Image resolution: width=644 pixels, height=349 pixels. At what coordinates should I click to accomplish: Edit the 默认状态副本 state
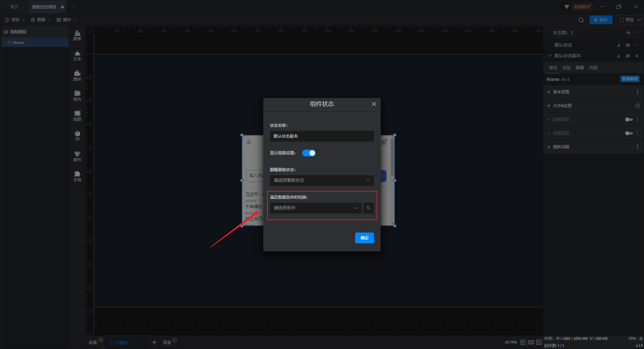click(619, 56)
